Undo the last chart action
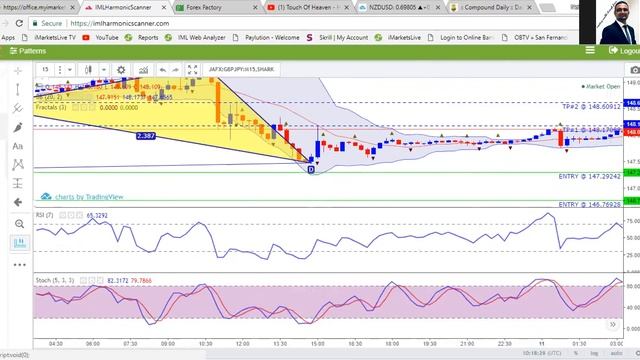Viewport: 640px width, 360px height. [163, 70]
